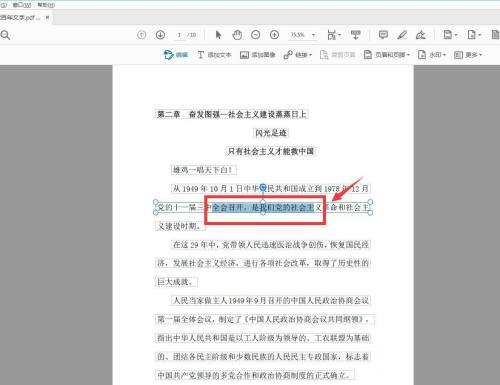Click the heading 闪光足迹
The image size is (500, 385).
click(271, 133)
